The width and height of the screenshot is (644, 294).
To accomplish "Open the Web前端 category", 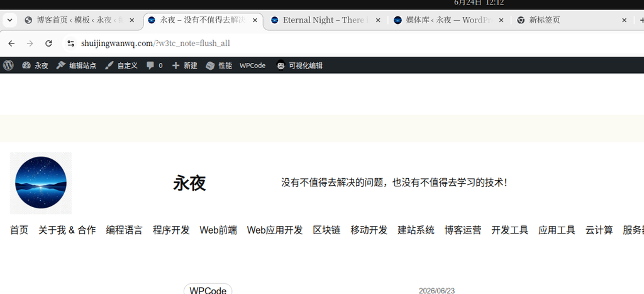I will pyautogui.click(x=218, y=230).
